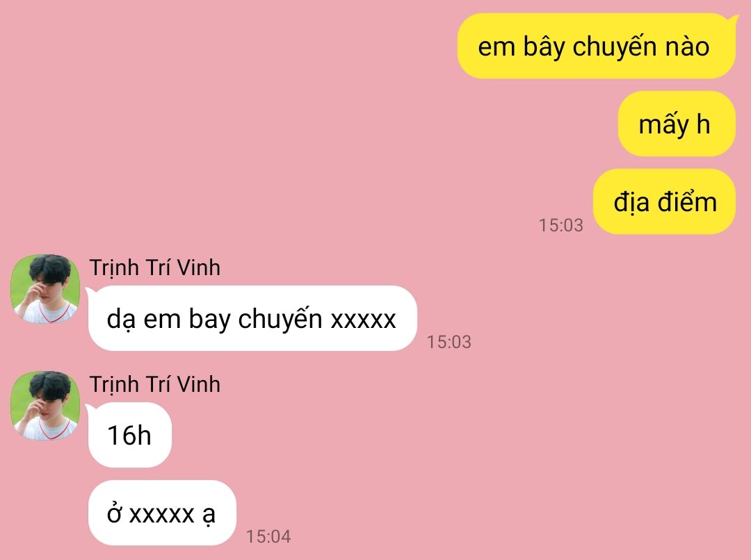This screenshot has width=751, height=560.
Task: Open avatar beside the "dạ em bay chuyến" message
Action: [45, 288]
